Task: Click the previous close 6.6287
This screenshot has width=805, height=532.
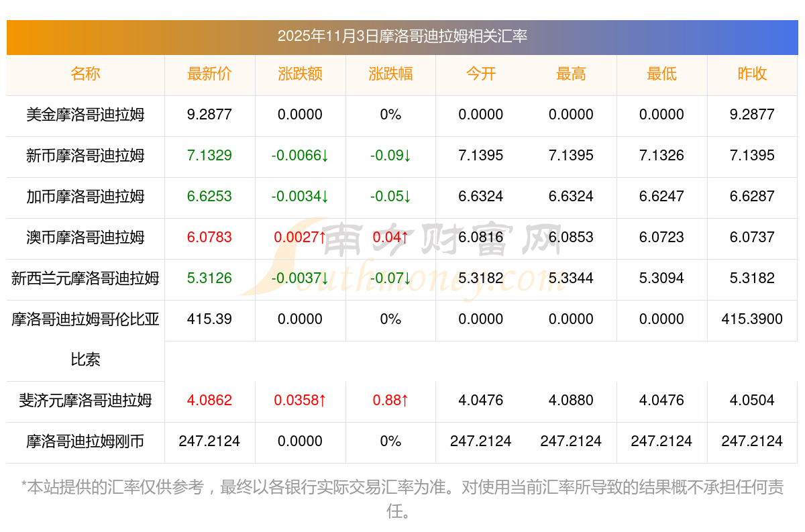Action: pos(752,197)
